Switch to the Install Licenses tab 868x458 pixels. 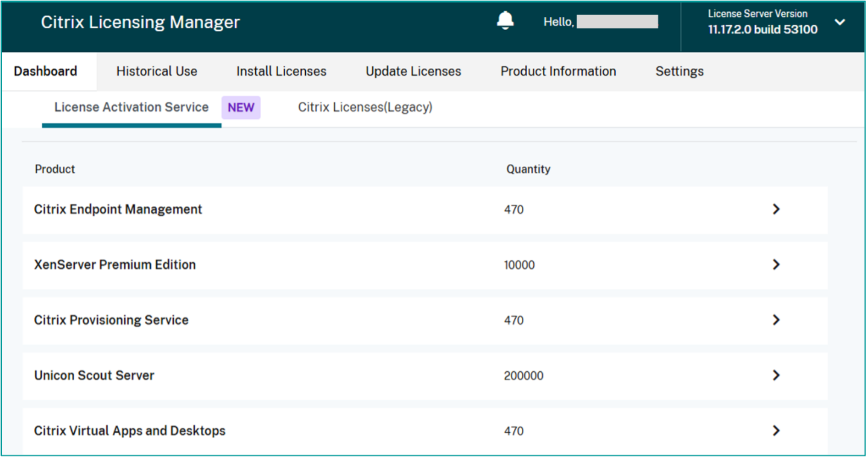[x=281, y=71]
